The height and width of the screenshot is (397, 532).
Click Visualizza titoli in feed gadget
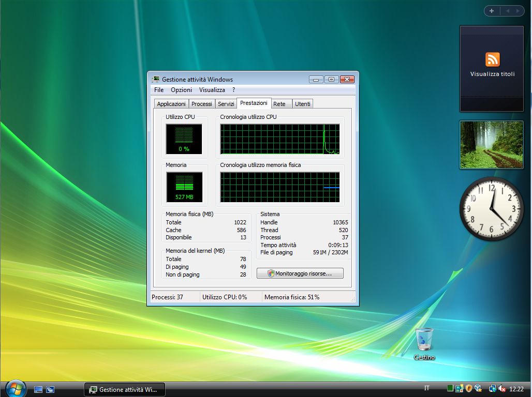pyautogui.click(x=492, y=74)
